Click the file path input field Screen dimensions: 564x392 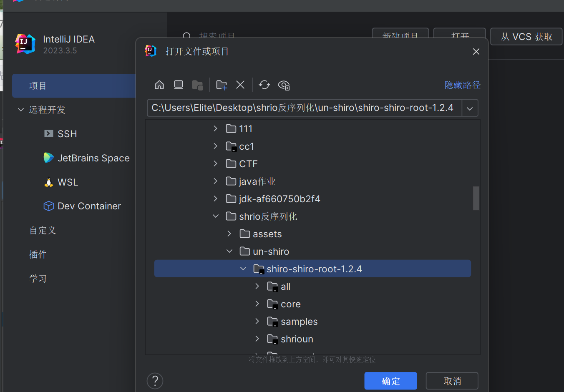coord(304,108)
